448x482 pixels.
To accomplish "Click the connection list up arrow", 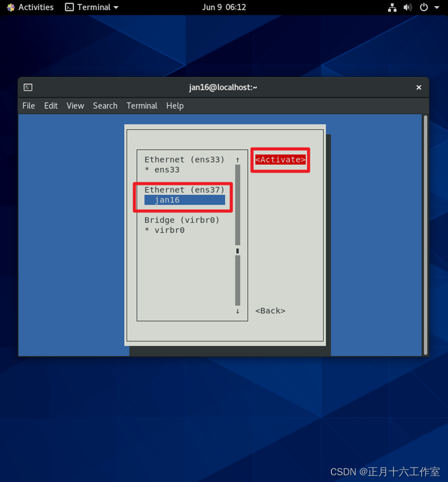I will (x=238, y=160).
